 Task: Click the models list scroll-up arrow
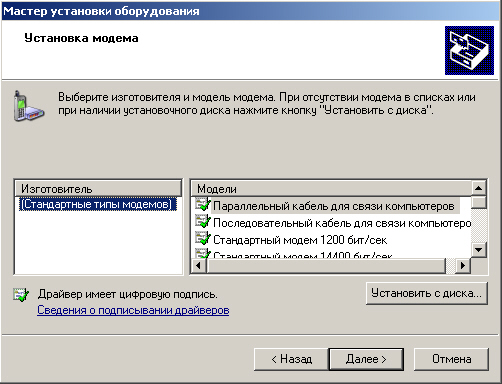click(x=479, y=188)
